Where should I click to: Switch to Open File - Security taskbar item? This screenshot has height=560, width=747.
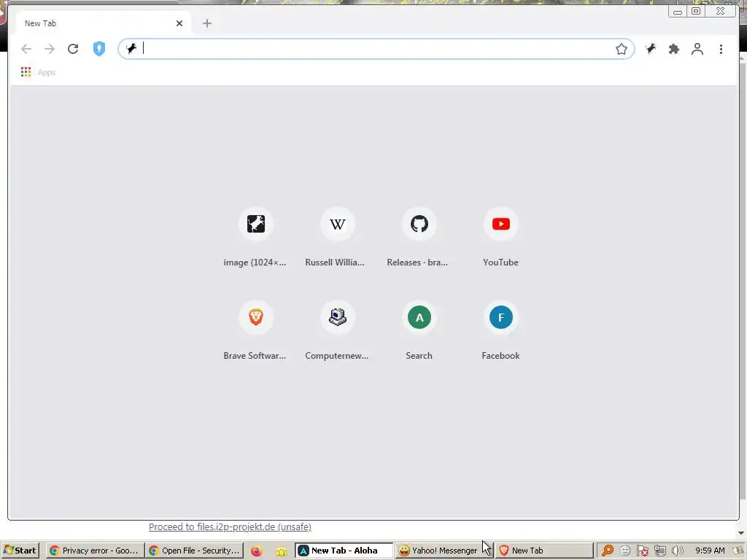[x=194, y=551]
